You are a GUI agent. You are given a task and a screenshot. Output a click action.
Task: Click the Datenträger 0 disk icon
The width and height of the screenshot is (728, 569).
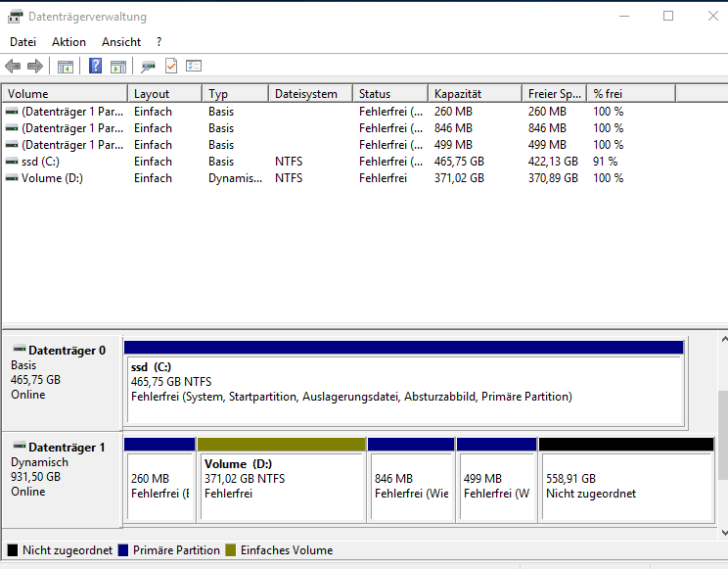coord(19,349)
